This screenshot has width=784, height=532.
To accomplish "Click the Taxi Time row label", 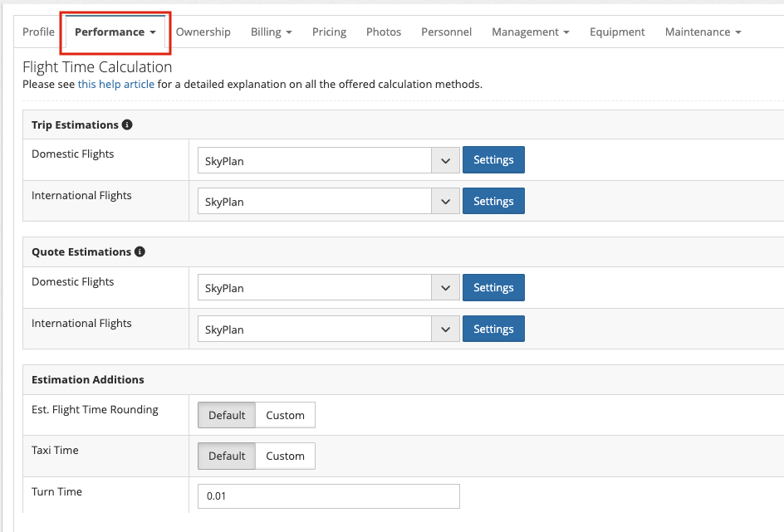I will 55,450.
